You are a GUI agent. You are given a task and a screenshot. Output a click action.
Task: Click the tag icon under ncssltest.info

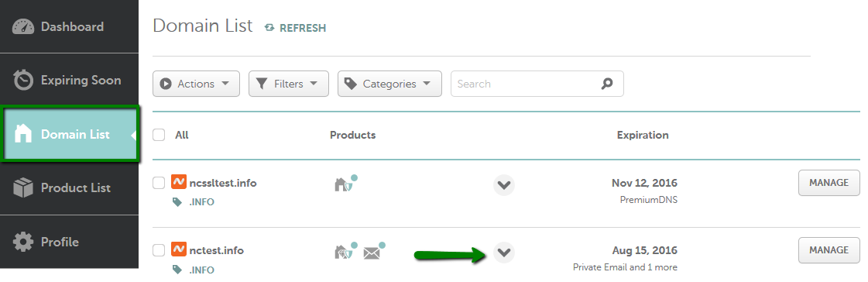click(177, 202)
